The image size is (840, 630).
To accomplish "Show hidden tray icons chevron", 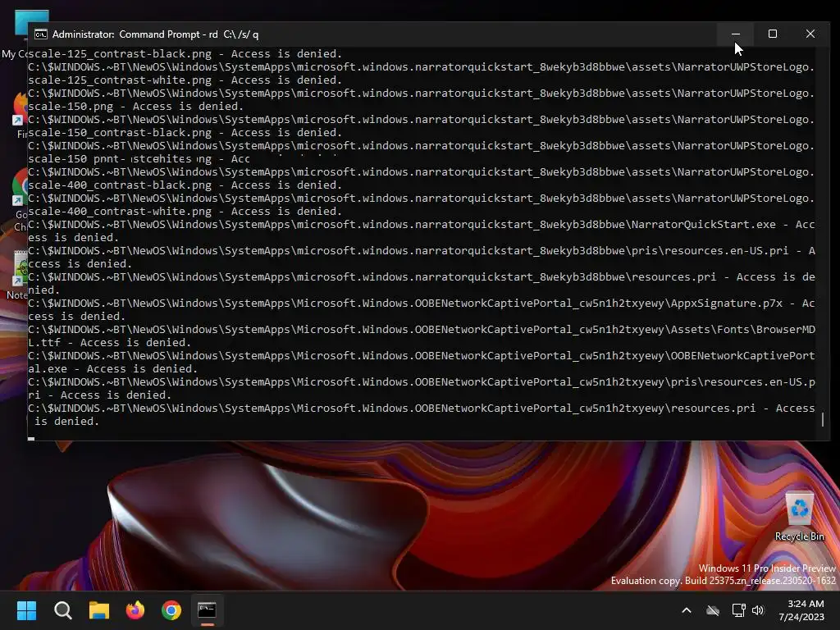I will tap(687, 610).
